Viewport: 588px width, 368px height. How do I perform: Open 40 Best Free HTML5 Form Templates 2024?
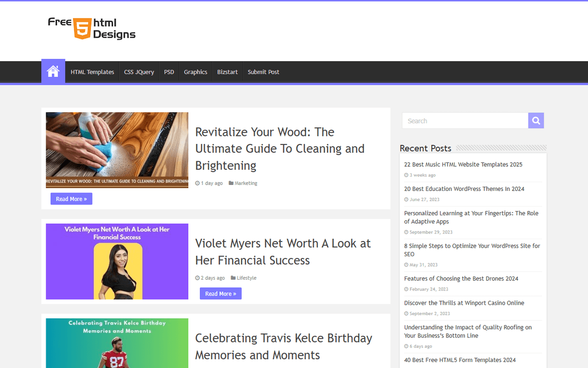[460, 360]
